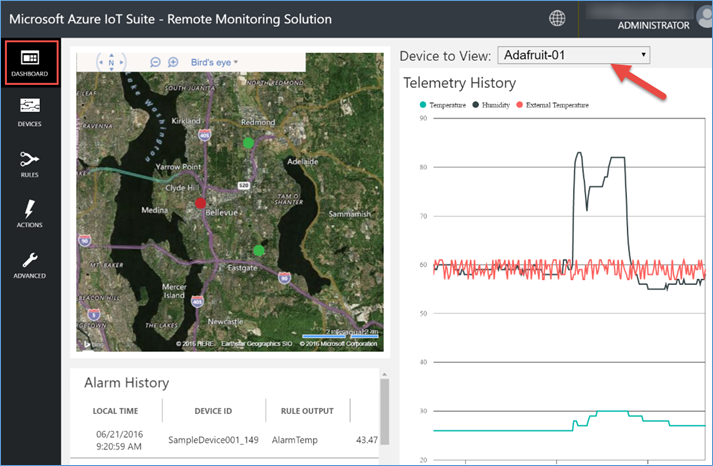Screen dimensions: 713x466
Task: Open Actions with the lightning icon
Action: coord(29,214)
